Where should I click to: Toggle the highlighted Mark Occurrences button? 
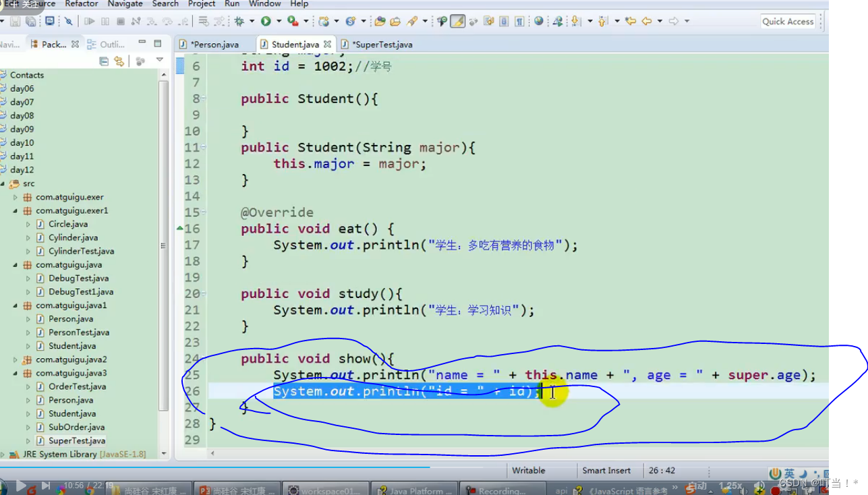click(x=458, y=22)
